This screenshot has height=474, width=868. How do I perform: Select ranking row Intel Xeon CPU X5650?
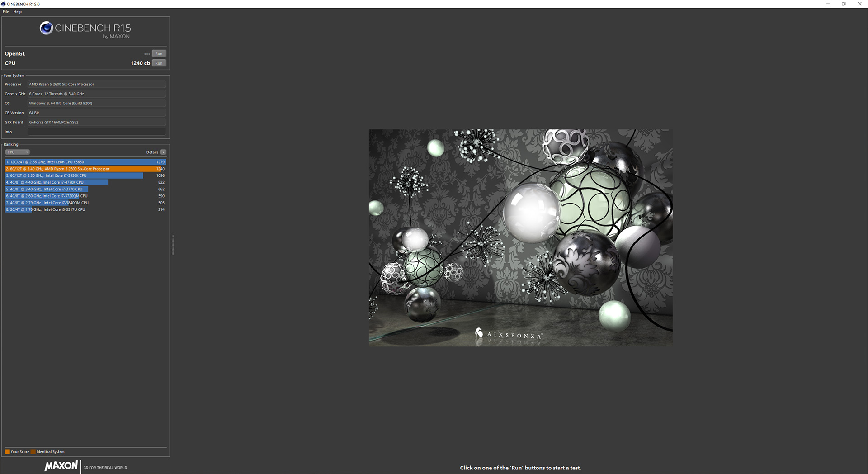(85, 162)
